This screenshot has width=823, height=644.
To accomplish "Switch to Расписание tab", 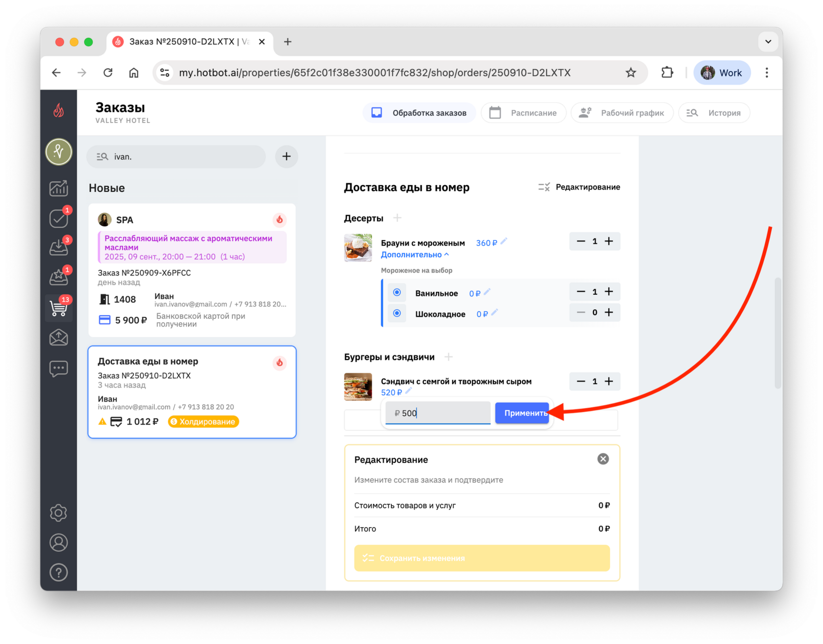I will click(x=523, y=113).
